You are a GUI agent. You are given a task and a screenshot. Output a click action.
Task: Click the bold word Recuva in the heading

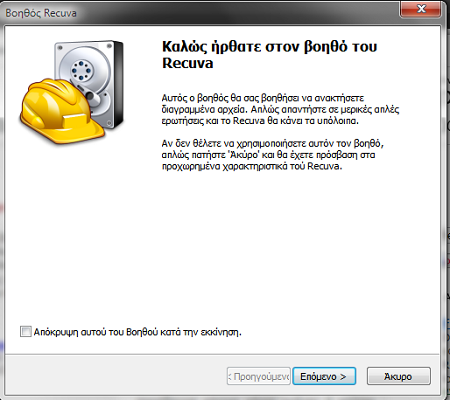[187, 63]
